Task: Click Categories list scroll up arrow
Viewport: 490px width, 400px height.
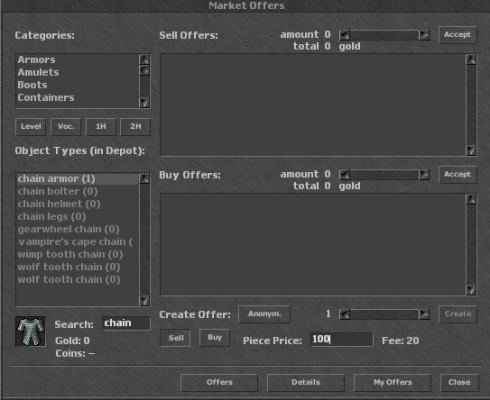Action: click(144, 60)
